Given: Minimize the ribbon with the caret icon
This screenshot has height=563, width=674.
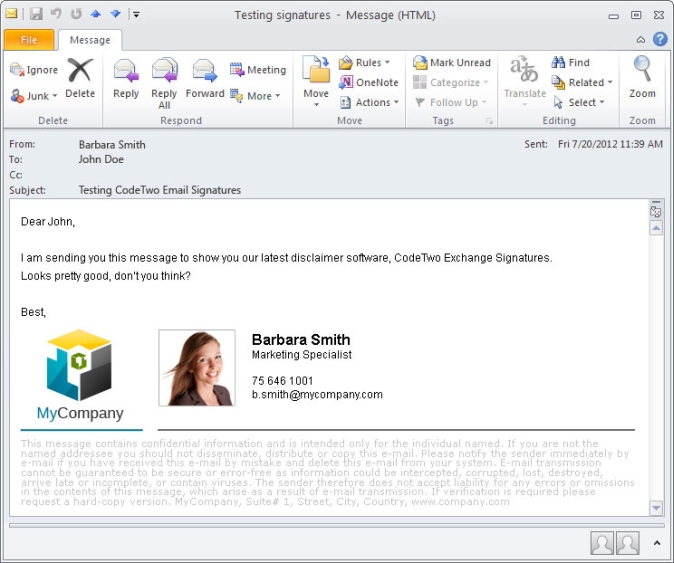Looking at the screenshot, I should [x=640, y=40].
